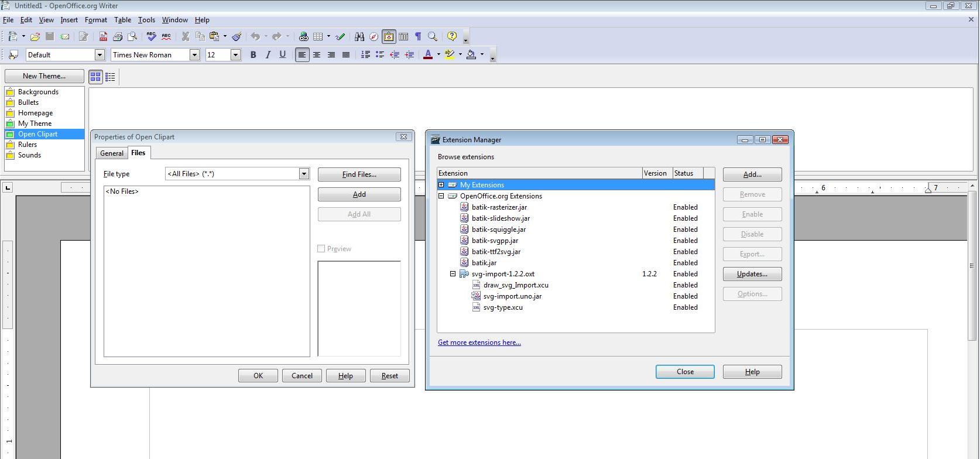This screenshot has width=980, height=459.
Task: Select Format Paintbrush icon
Action: tap(237, 36)
